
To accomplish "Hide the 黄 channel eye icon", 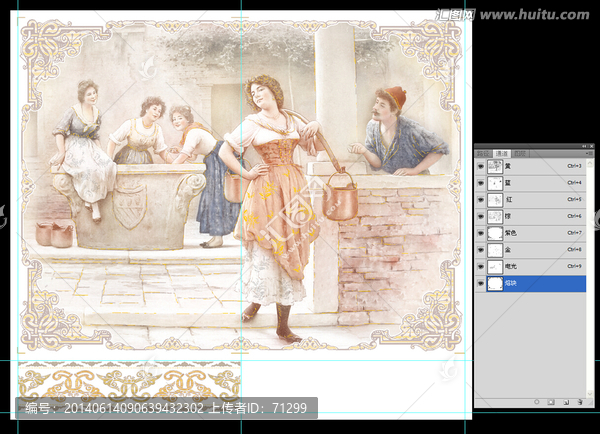I will tap(481, 167).
